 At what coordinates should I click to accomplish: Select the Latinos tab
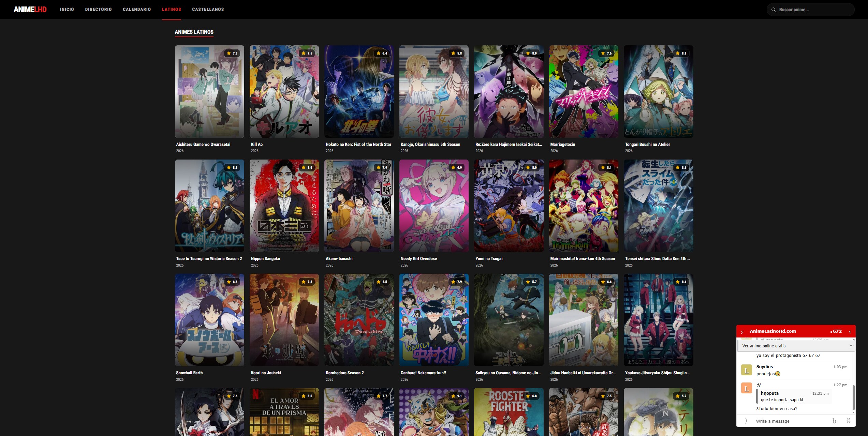pos(172,10)
